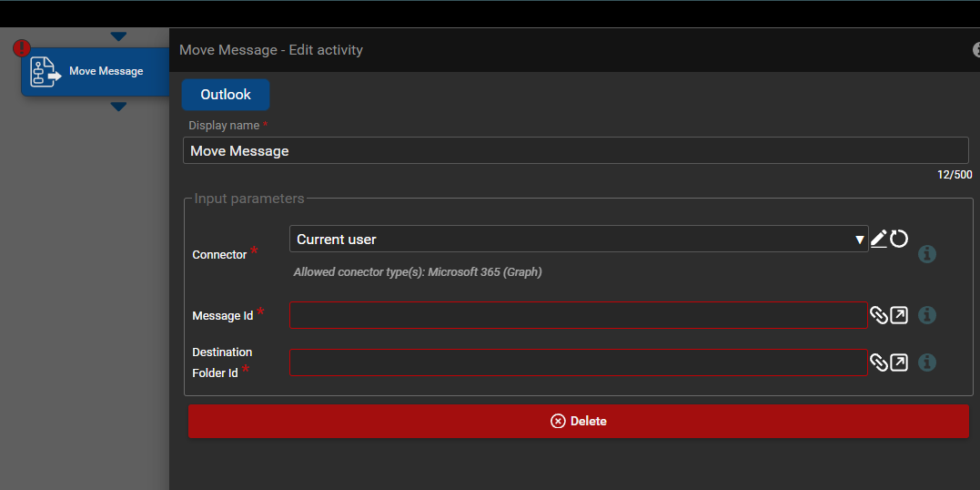980x490 pixels.
Task: Click the connector dropdown arrow
Action: (x=859, y=240)
